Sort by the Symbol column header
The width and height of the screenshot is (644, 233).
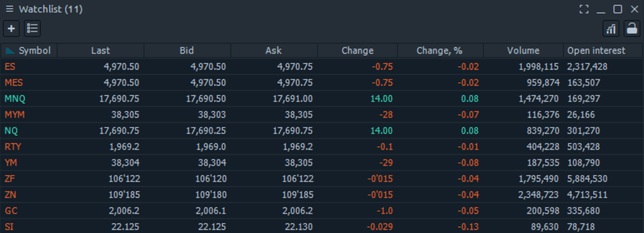coord(34,50)
